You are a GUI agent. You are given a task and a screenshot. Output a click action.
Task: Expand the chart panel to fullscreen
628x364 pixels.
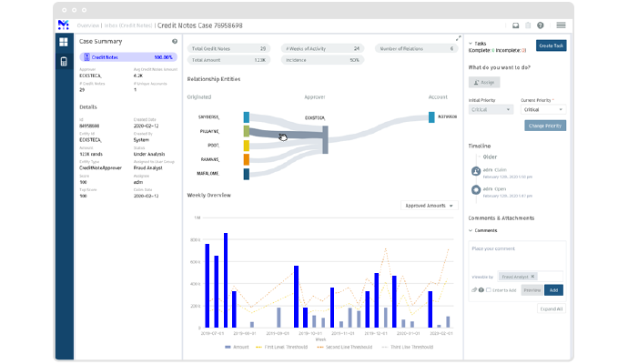tap(458, 38)
